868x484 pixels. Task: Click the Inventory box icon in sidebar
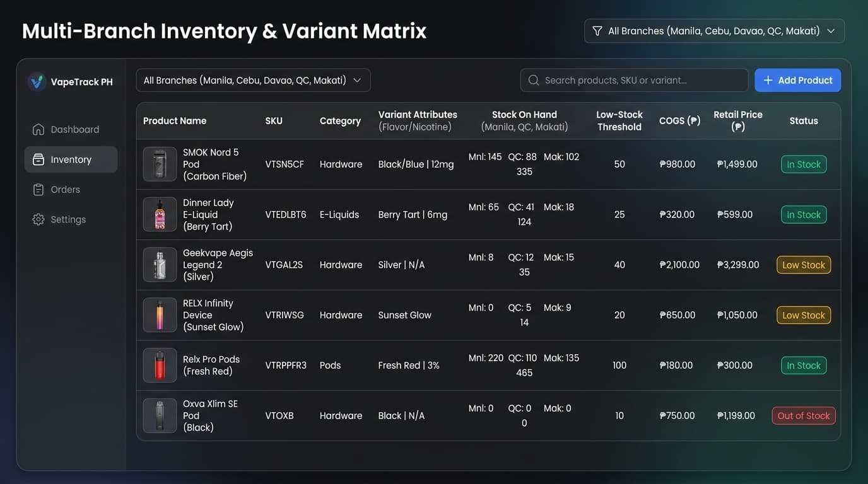point(38,159)
